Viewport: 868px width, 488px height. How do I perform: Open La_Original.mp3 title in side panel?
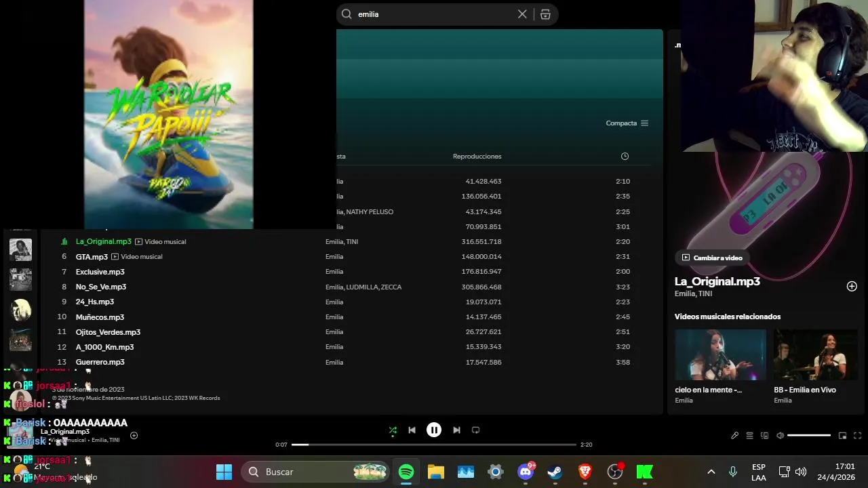717,281
